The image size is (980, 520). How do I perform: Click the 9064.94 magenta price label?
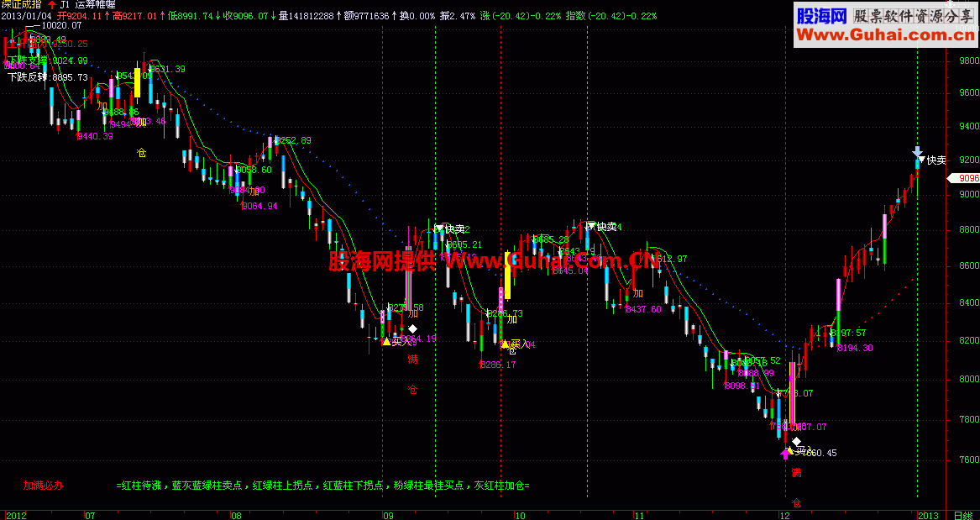point(259,206)
